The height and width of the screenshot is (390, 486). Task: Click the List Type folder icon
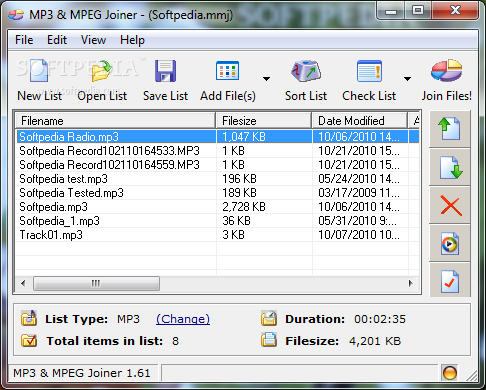tap(29, 318)
